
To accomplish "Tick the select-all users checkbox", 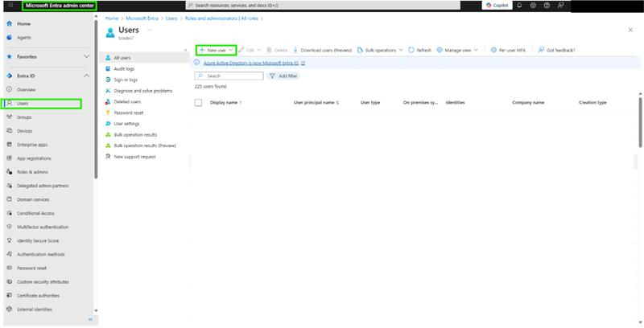I will (x=198, y=103).
